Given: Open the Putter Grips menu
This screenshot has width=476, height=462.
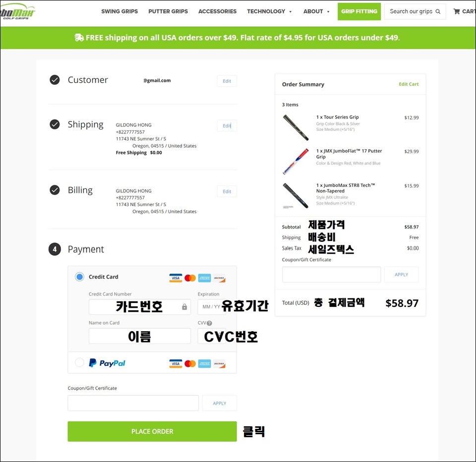Looking at the screenshot, I should [x=168, y=11].
